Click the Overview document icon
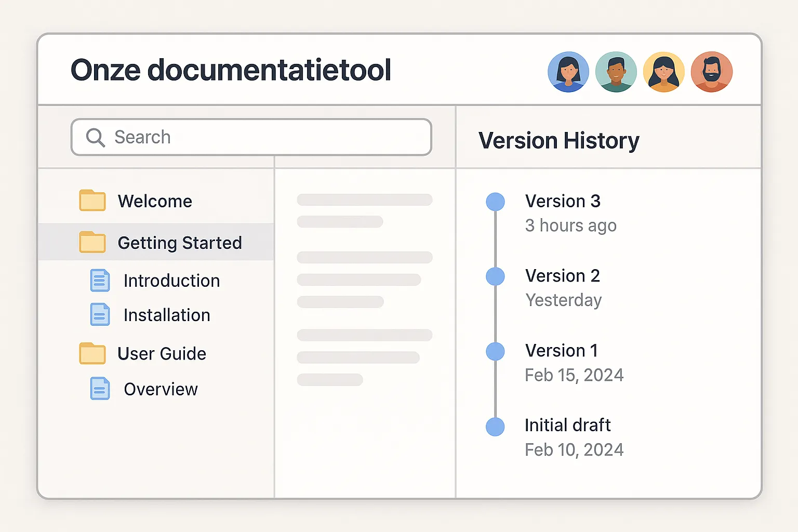The height and width of the screenshot is (532, 798). click(x=100, y=389)
